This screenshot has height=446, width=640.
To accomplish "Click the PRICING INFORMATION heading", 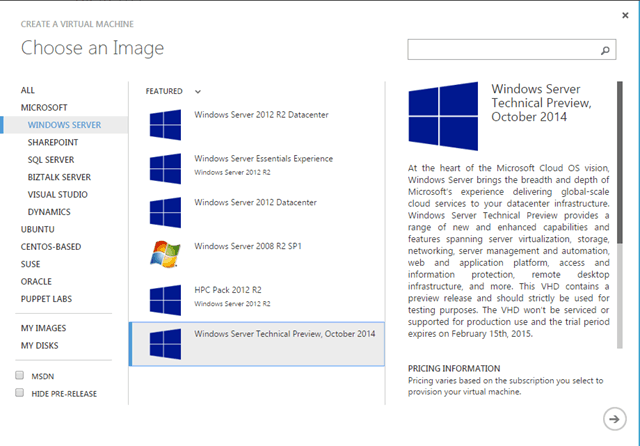I will [x=454, y=368].
